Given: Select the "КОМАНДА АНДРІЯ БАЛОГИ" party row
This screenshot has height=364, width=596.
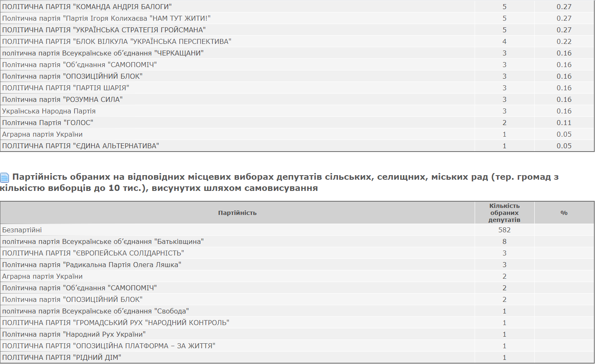Looking at the screenshot, I should [87, 7].
